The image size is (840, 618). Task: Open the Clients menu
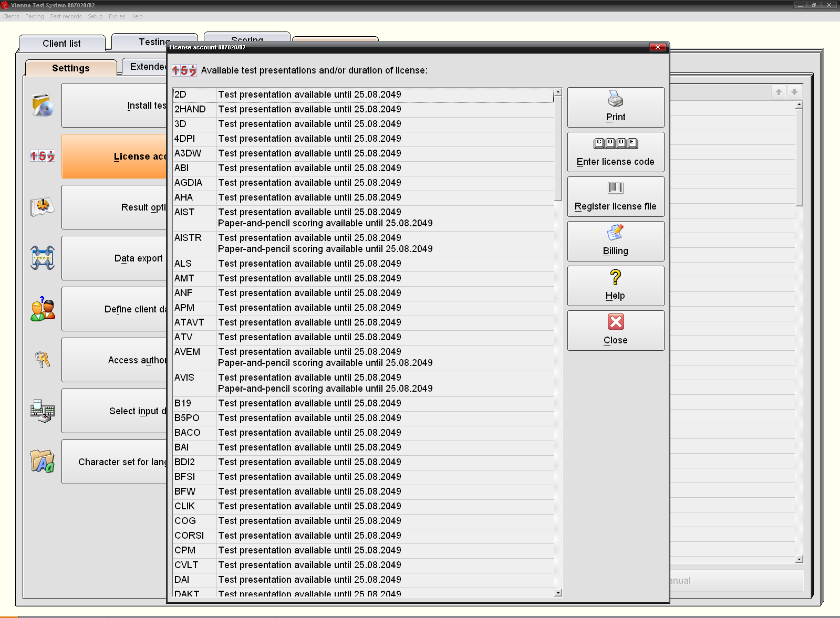[x=11, y=16]
